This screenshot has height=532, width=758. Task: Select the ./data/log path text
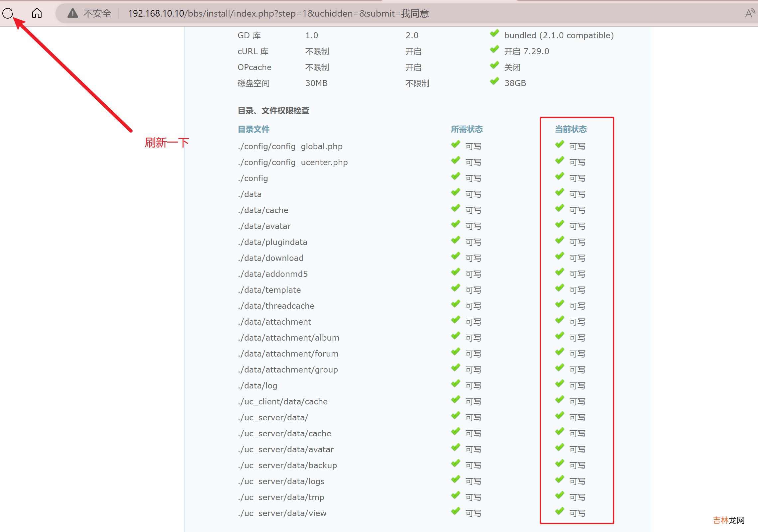[x=258, y=386]
